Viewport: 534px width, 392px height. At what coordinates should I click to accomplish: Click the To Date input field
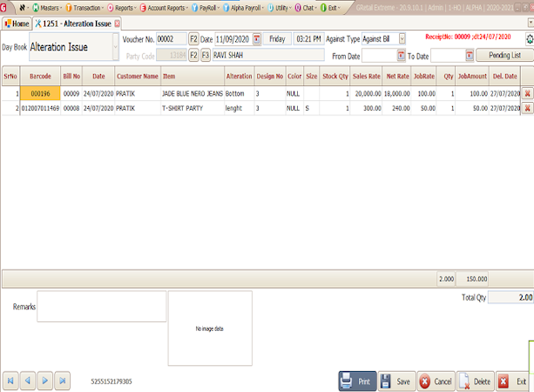tap(448, 56)
